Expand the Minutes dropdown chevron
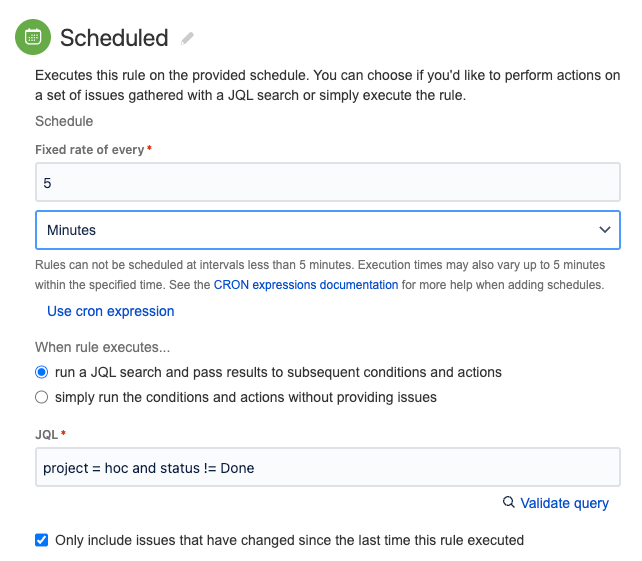 pyautogui.click(x=605, y=230)
